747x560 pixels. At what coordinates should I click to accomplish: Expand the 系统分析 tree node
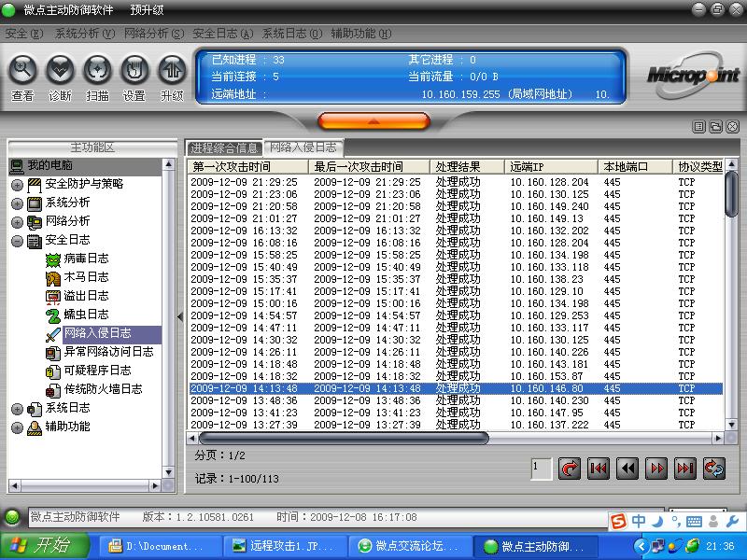point(17,203)
